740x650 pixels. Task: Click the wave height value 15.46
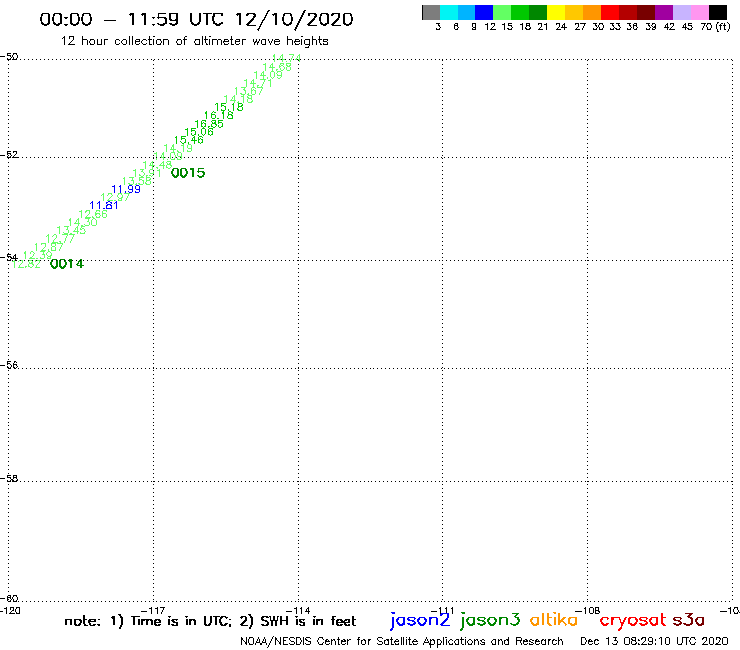pyautogui.click(x=189, y=140)
